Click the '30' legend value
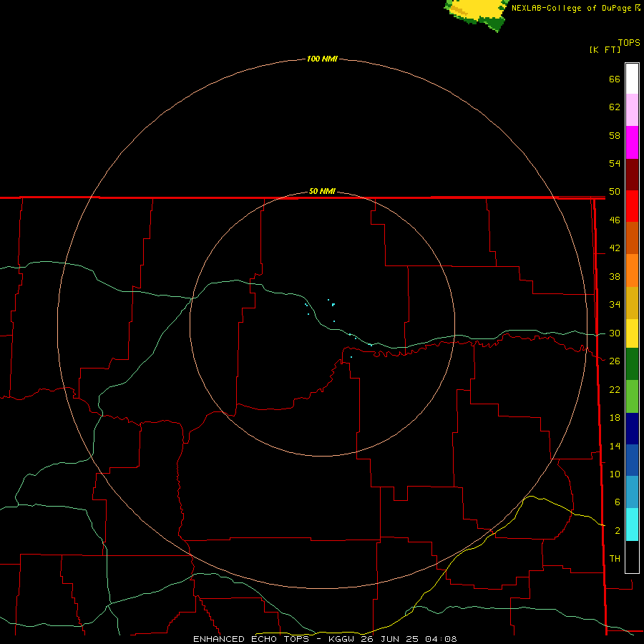This screenshot has height=644, width=644. coord(615,333)
